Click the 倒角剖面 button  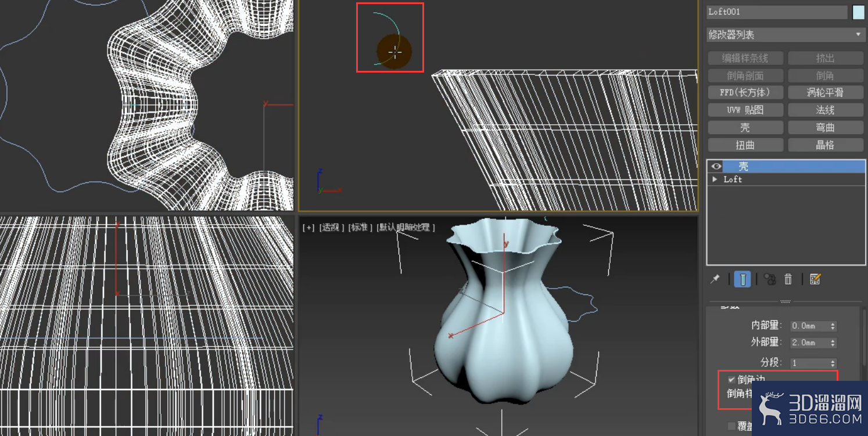[745, 75]
